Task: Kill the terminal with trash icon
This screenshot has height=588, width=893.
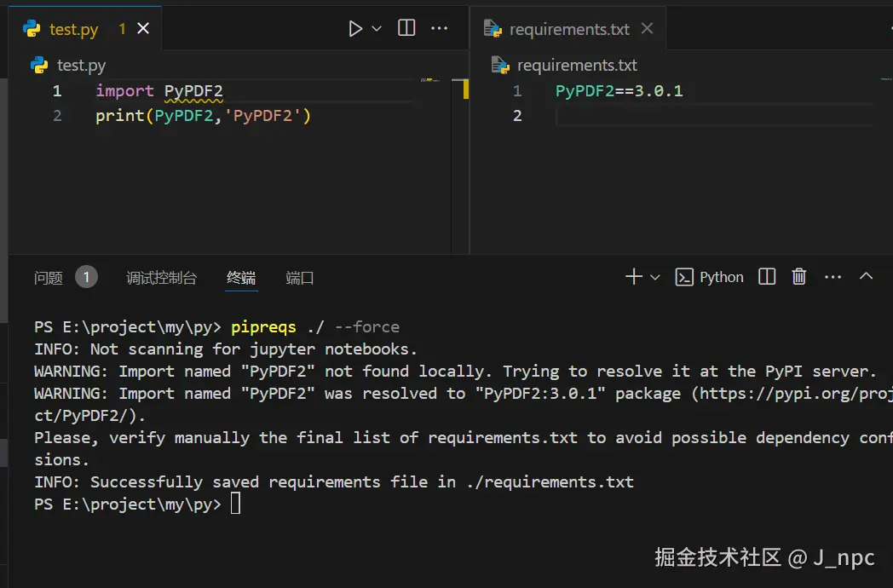Action: [x=799, y=277]
